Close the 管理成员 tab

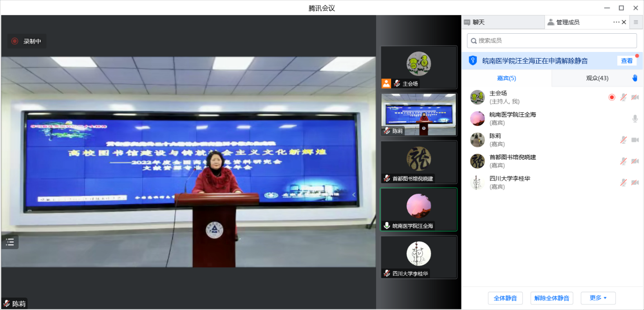pyautogui.click(x=624, y=22)
